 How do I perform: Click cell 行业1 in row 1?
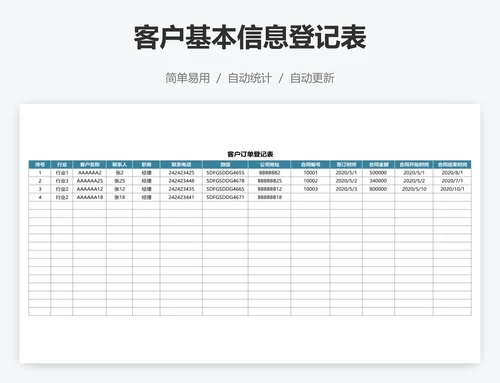[62, 173]
